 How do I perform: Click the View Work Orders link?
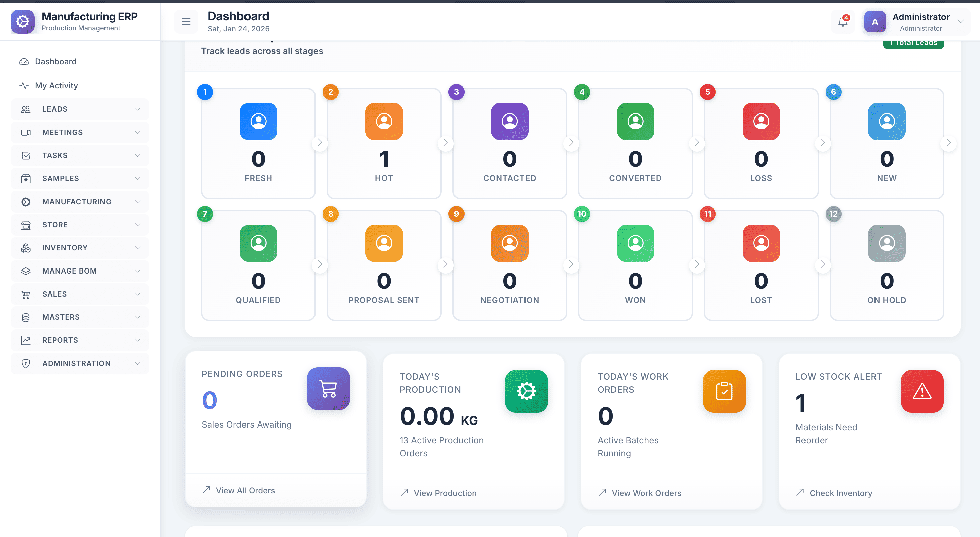pos(646,493)
